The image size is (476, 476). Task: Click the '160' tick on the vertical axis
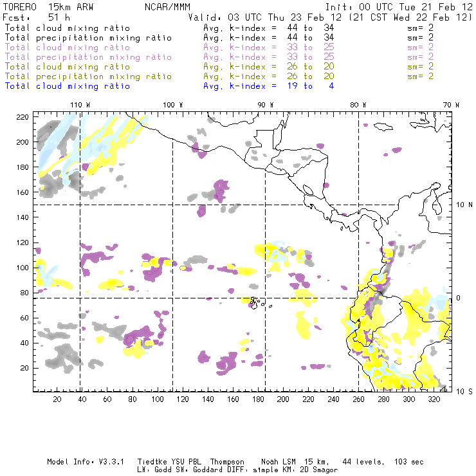pos(23,192)
